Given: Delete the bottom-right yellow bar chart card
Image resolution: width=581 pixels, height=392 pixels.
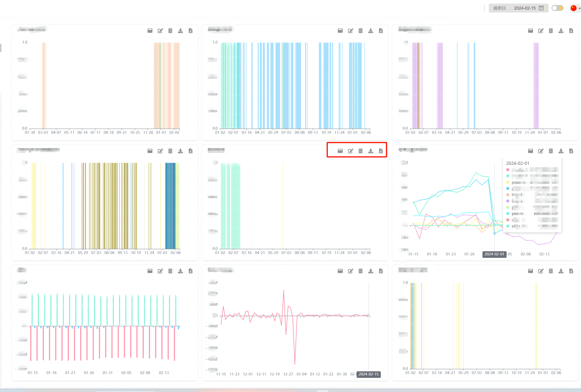Looking at the screenshot, I should [551, 271].
